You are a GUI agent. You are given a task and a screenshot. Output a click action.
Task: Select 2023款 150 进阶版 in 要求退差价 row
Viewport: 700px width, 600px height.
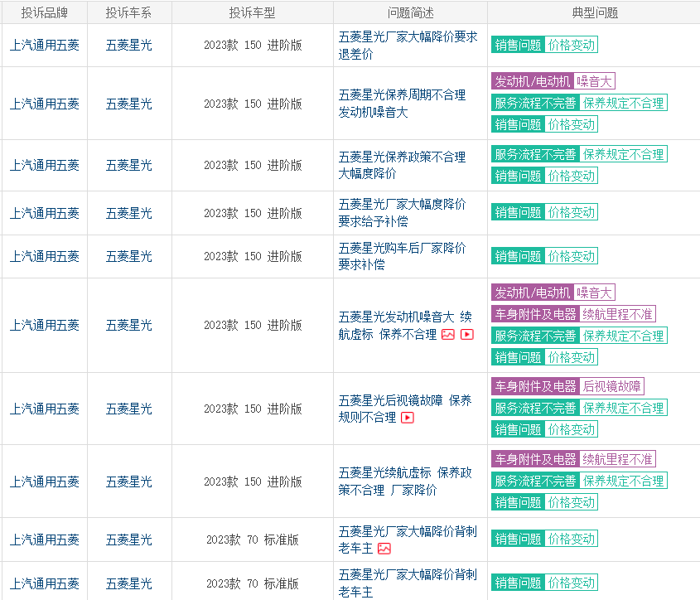click(x=253, y=45)
